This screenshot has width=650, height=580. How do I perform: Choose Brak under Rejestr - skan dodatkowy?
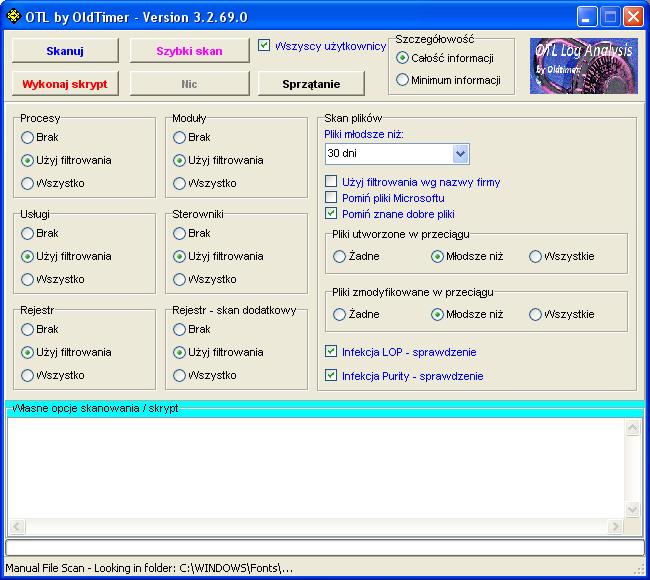179,330
